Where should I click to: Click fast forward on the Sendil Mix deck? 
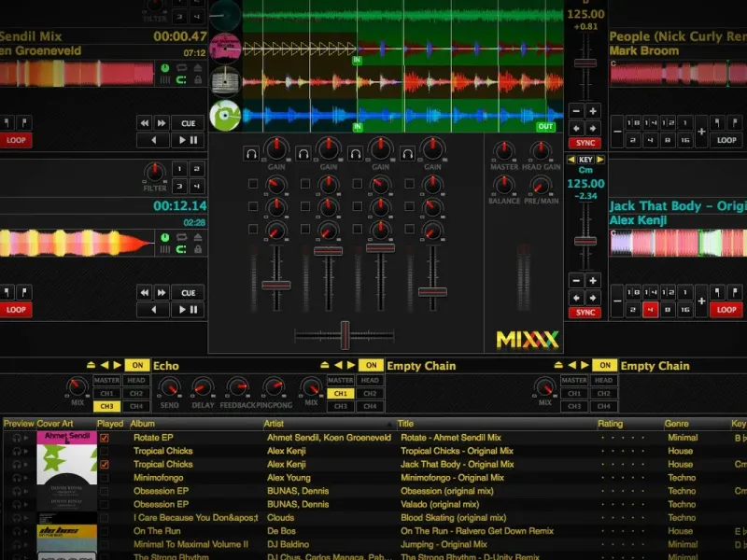[162, 123]
